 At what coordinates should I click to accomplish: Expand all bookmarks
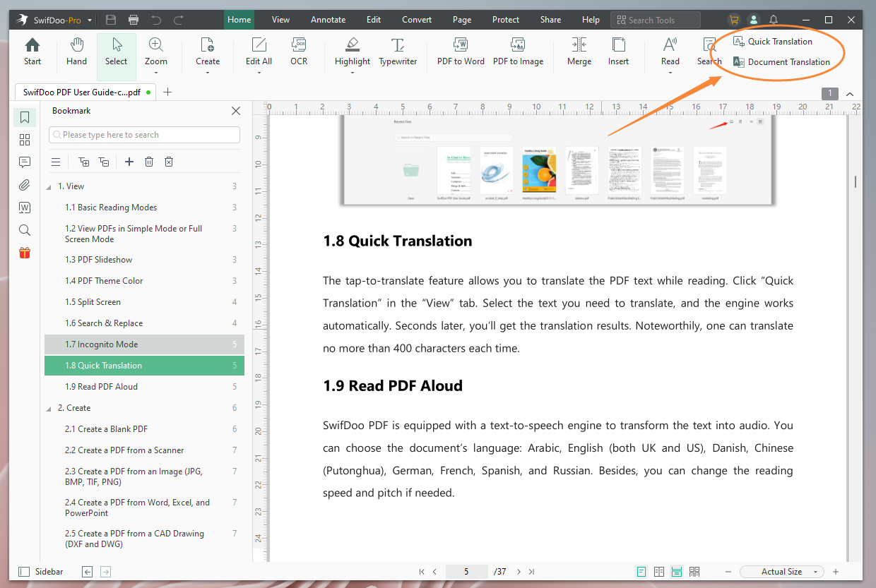pos(84,162)
